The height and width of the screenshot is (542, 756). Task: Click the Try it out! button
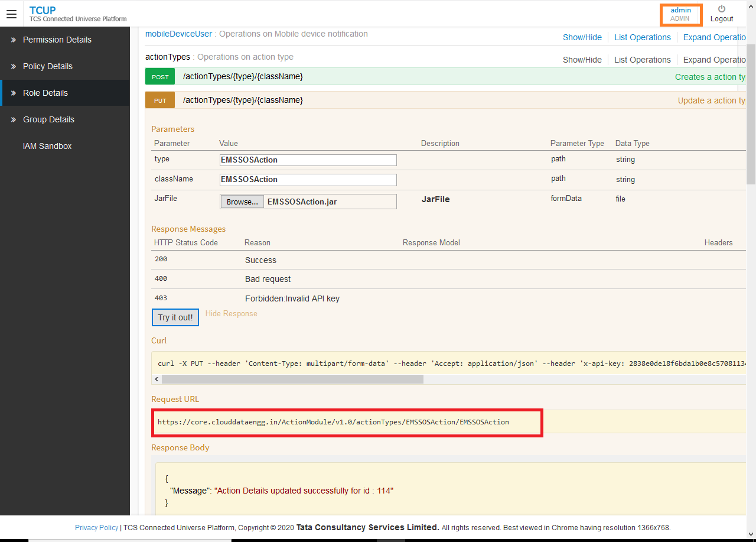click(175, 317)
